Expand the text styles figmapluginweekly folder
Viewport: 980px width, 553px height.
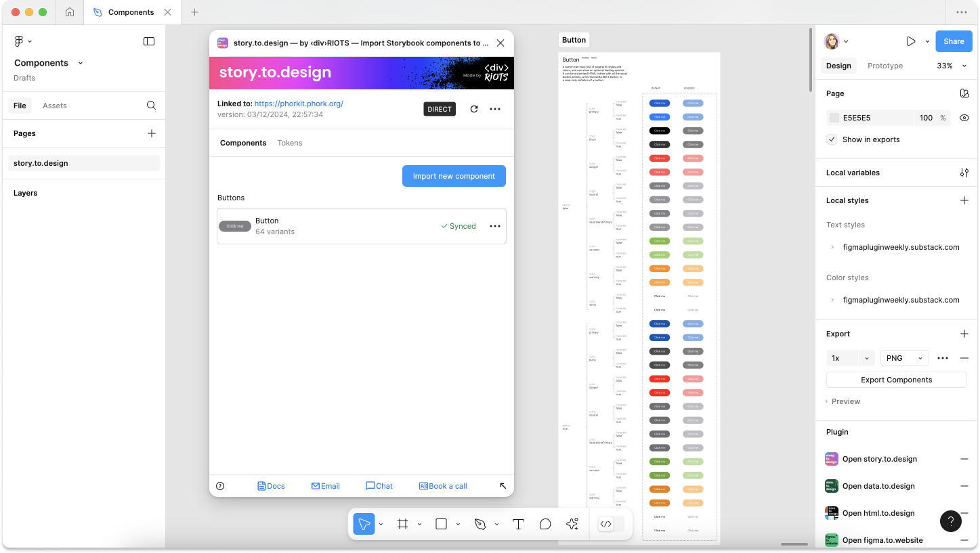pos(832,247)
